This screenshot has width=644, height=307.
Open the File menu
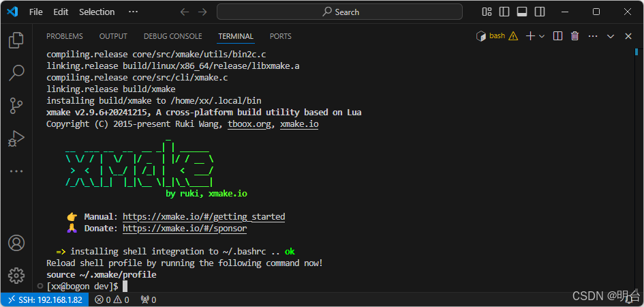(35, 12)
